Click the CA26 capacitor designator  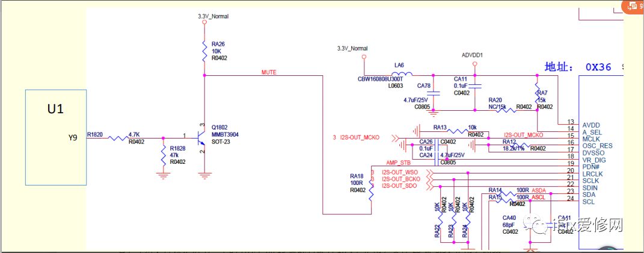(x=426, y=142)
